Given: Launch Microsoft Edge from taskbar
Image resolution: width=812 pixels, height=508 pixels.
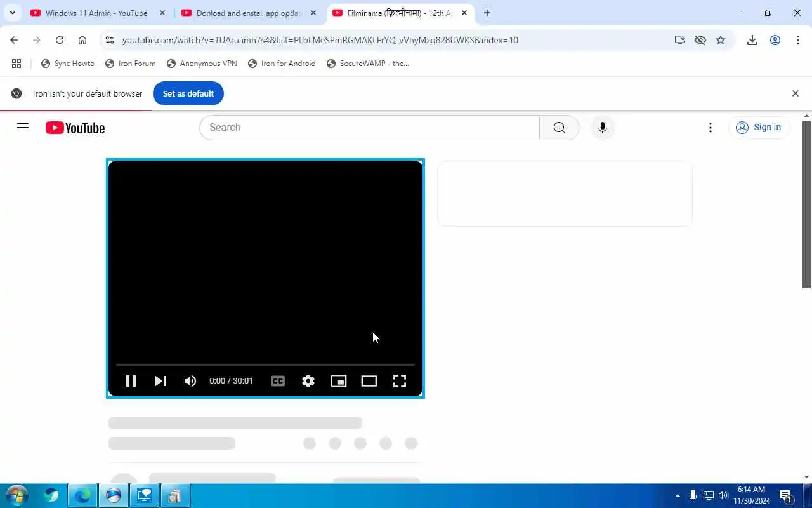Looking at the screenshot, I should click(x=82, y=495).
